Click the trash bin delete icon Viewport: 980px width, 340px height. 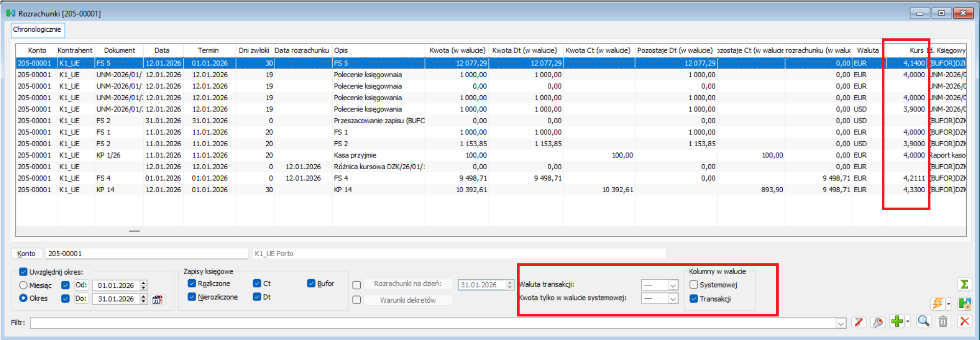click(943, 321)
